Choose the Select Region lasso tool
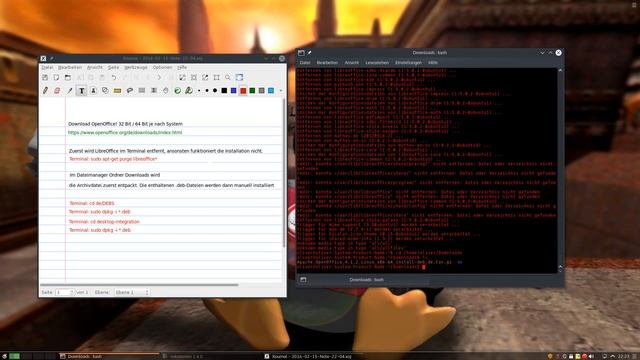The width and height of the screenshot is (640, 360). tap(130, 90)
